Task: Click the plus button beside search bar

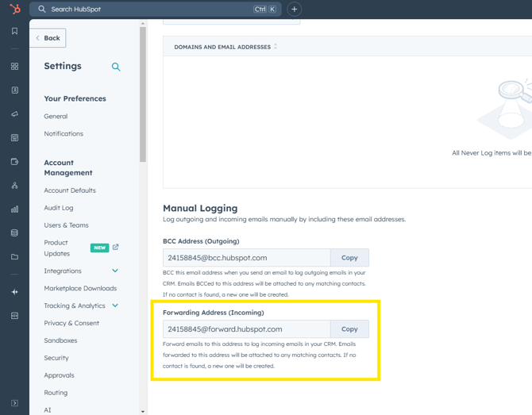Action: click(x=294, y=10)
